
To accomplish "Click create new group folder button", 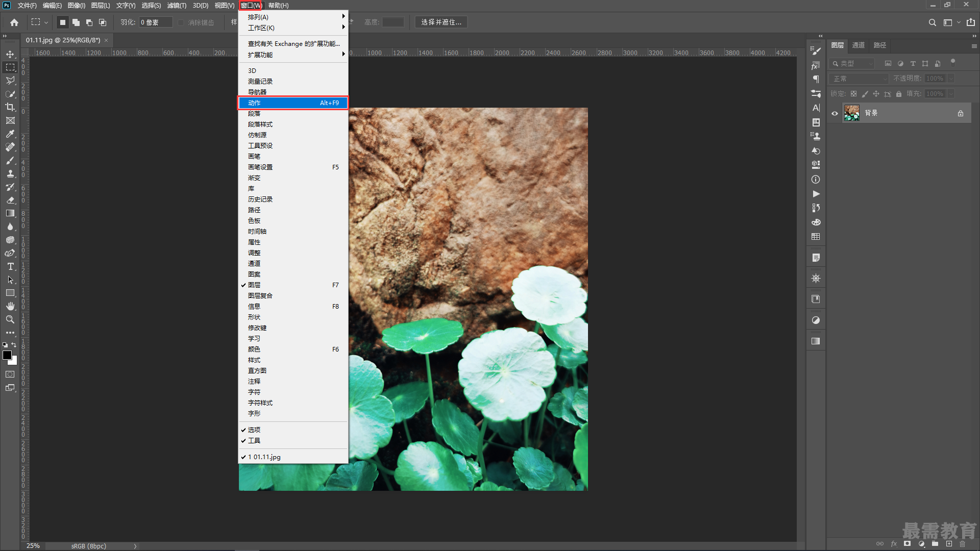I will point(935,544).
